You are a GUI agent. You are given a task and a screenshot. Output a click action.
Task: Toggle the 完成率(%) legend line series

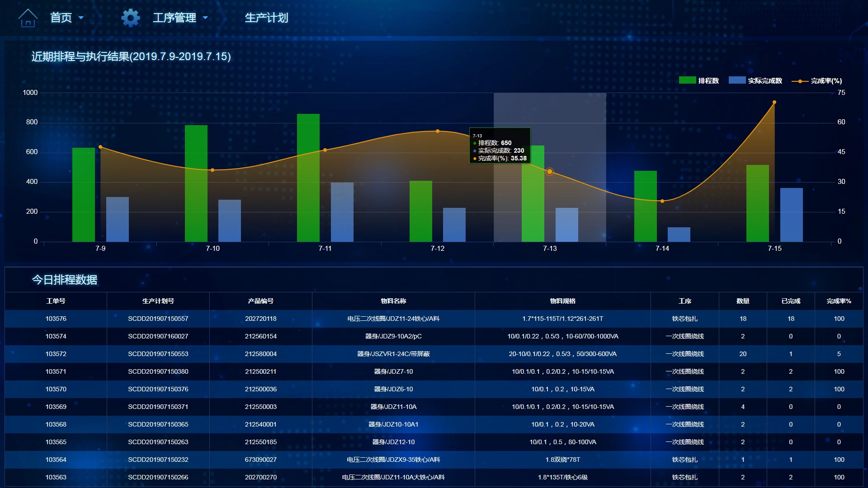pos(817,81)
